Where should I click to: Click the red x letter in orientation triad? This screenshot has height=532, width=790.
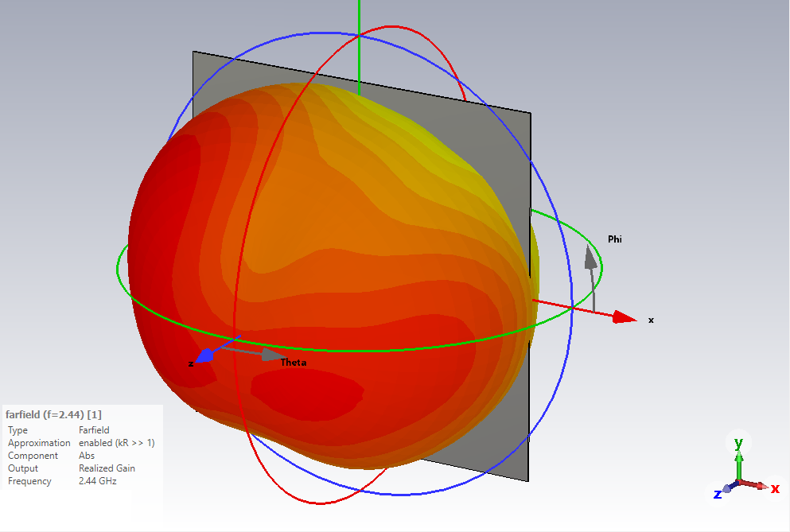775,488
